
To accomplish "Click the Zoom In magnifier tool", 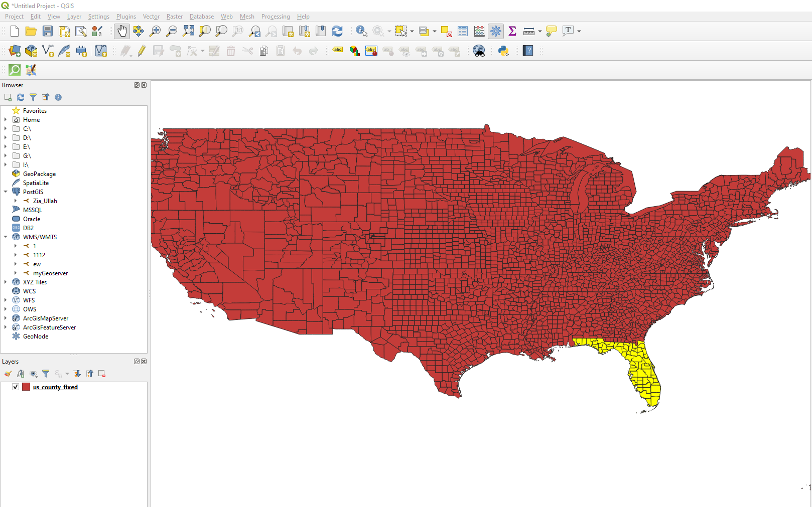I will [x=155, y=31].
